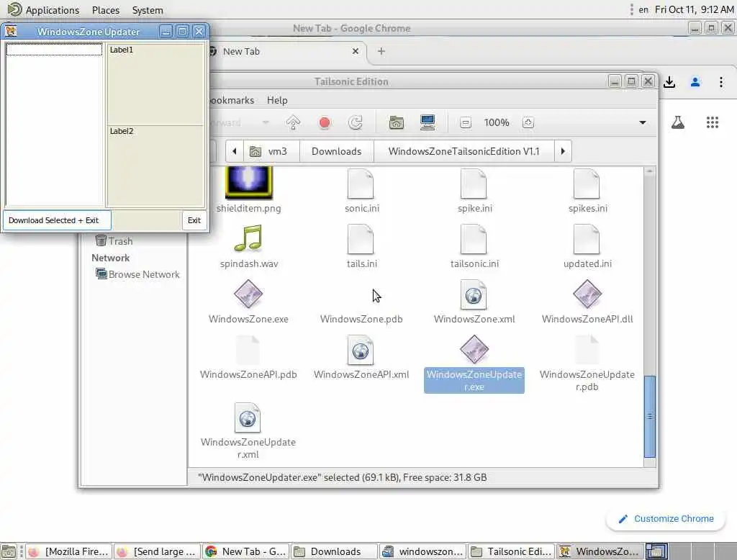
Task: Click Customize Chrome button
Action: pyautogui.click(x=666, y=519)
